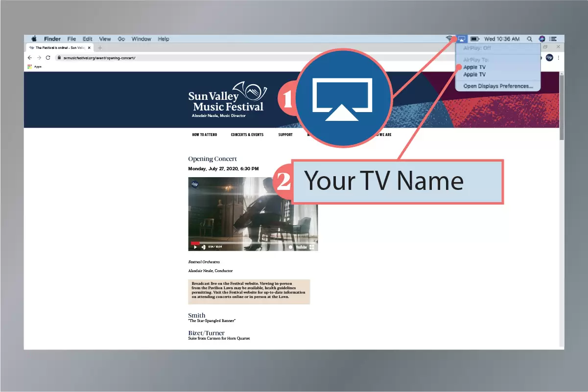Mute the video with speaker icon
The height and width of the screenshot is (392, 588).
pos(203,247)
